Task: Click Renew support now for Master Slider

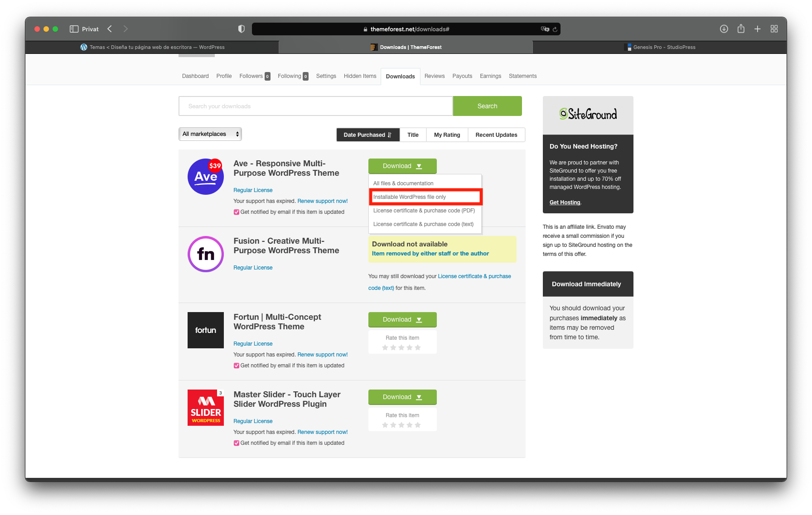Action: pos(323,432)
